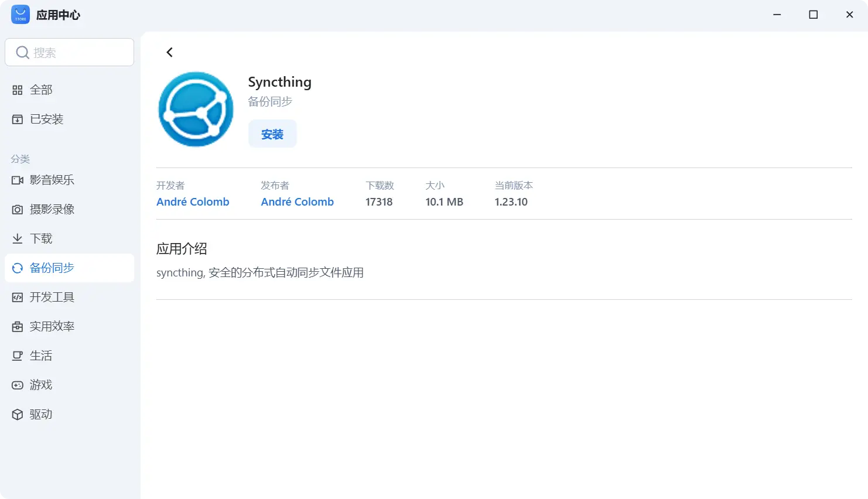Select the 游戏 category
868x499 pixels.
tap(69, 385)
